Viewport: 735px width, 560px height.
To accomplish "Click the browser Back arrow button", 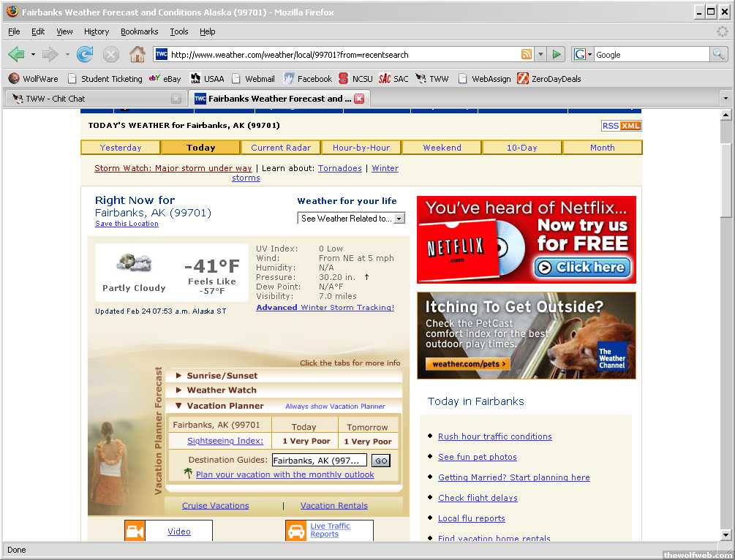I will [17, 55].
